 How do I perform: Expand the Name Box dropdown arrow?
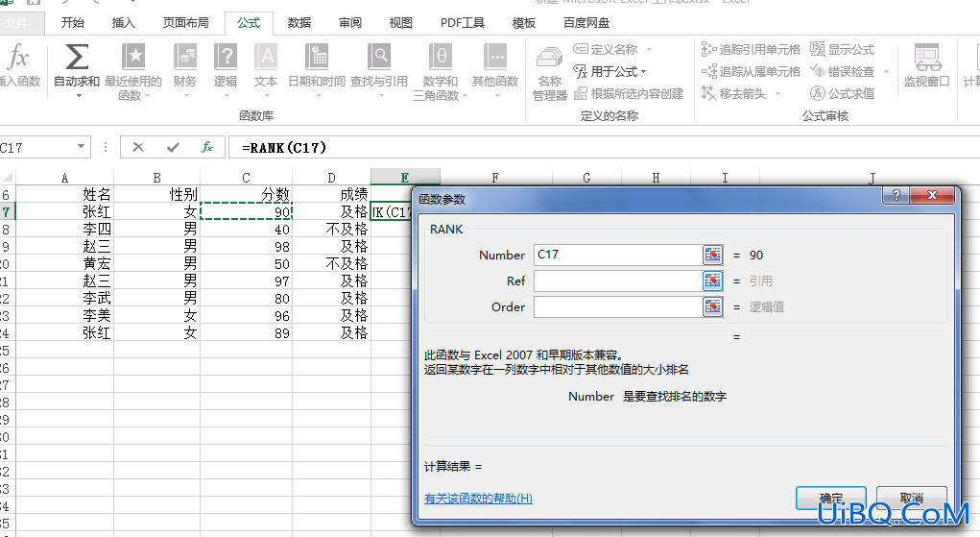point(82,146)
